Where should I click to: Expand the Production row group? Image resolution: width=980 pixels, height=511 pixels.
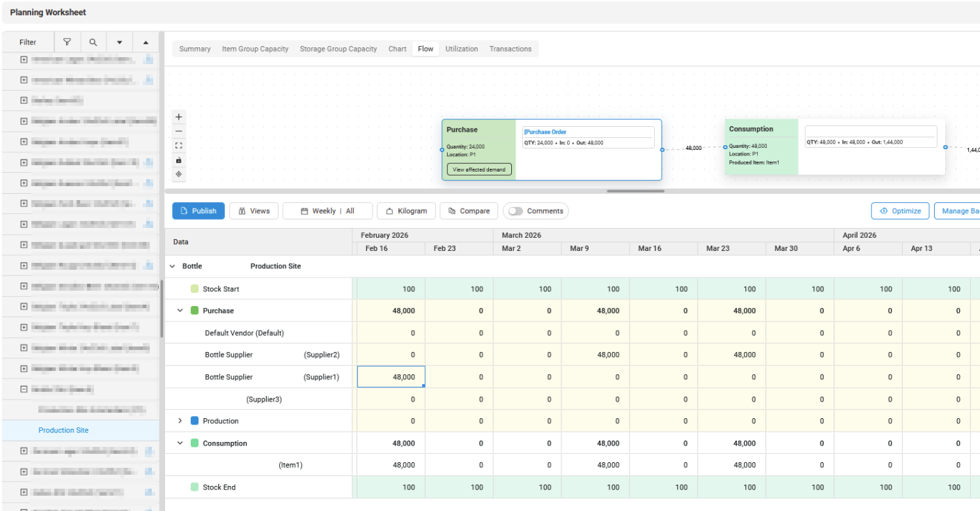[x=180, y=421]
